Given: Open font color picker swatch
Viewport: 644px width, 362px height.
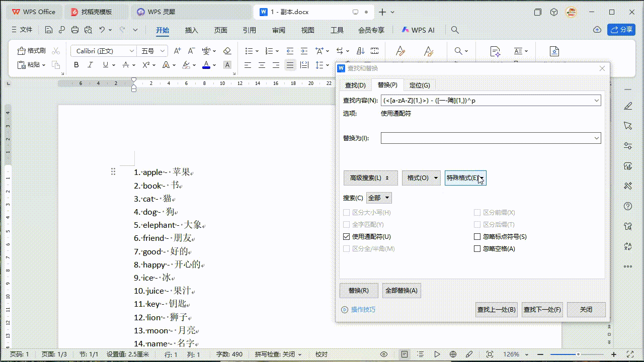Looking at the screenshot, I should tap(206, 65).
